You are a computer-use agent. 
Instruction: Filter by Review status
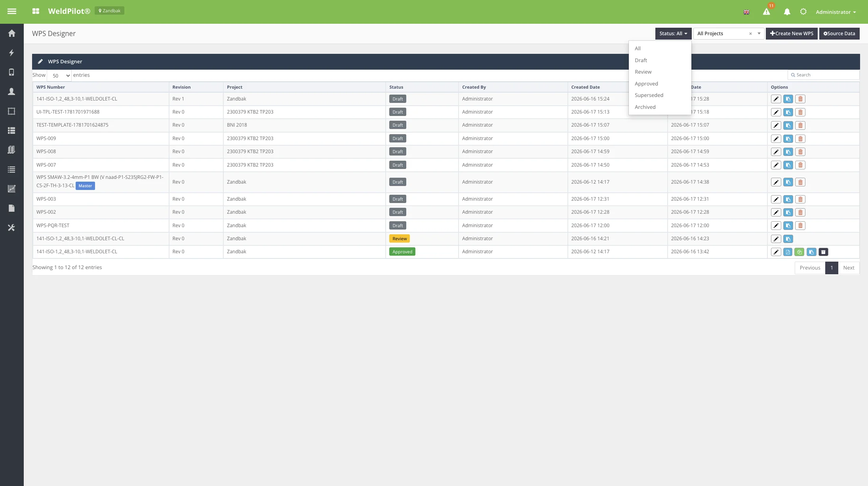pyautogui.click(x=660, y=72)
